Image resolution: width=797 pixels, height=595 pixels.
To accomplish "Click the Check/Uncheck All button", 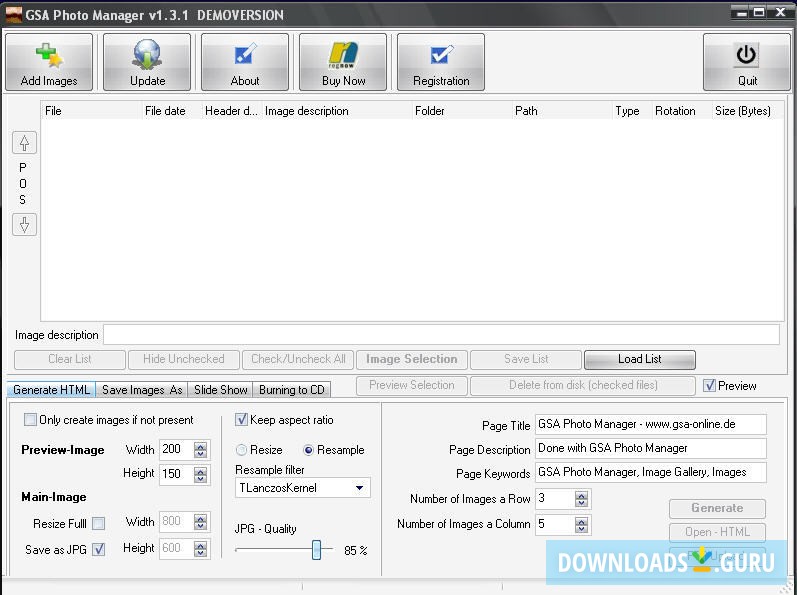I will tap(298, 359).
